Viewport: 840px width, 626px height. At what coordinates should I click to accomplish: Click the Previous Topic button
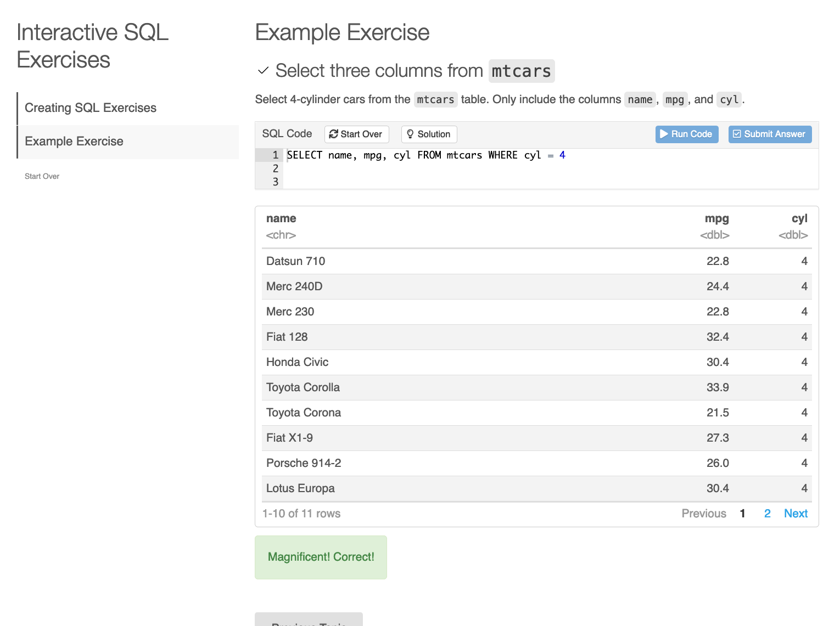309,622
